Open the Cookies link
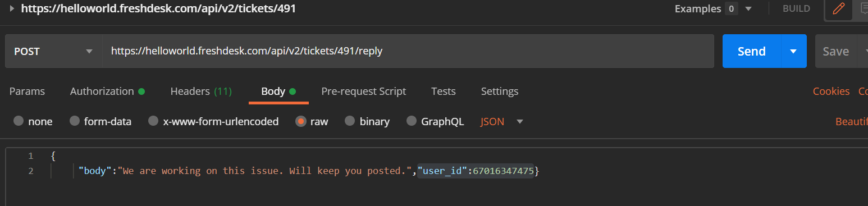868x206 pixels. [x=831, y=91]
